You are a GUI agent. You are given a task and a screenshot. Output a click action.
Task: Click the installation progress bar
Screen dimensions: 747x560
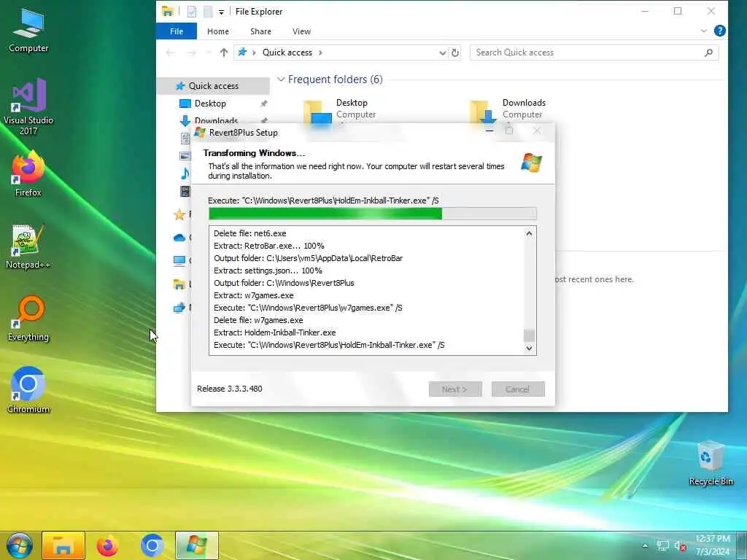point(373,214)
